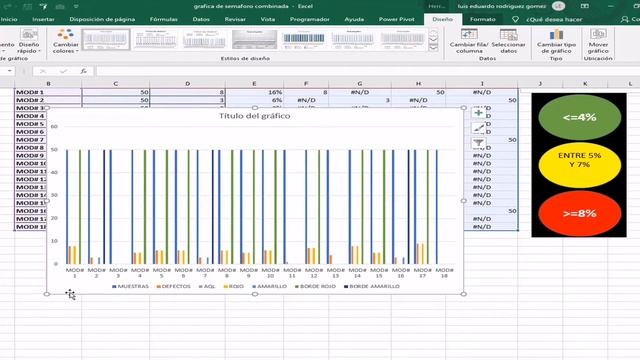This screenshot has width=640, height=360.
Task: Click the 16% cell in column E
Action: (254, 92)
